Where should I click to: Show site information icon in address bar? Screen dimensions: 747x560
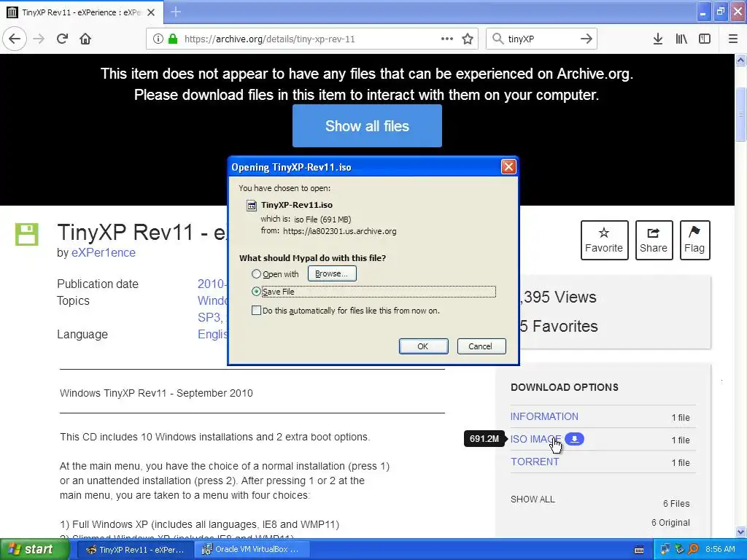(x=158, y=39)
